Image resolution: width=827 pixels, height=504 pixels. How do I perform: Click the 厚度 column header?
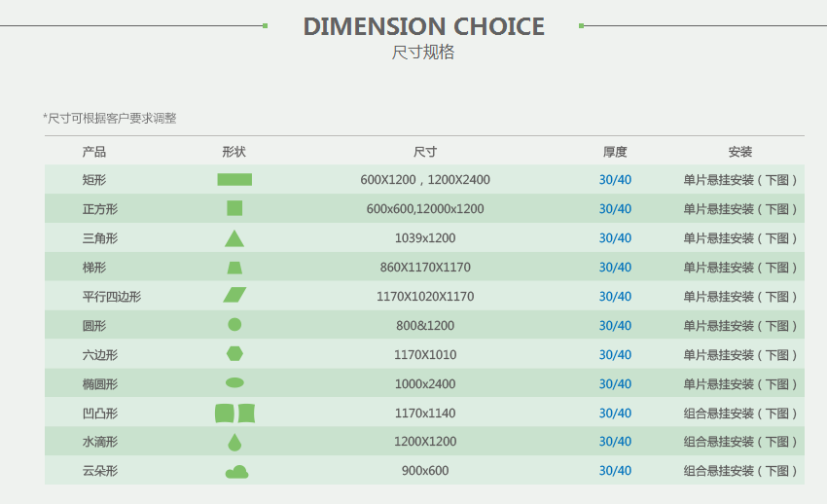(615, 152)
